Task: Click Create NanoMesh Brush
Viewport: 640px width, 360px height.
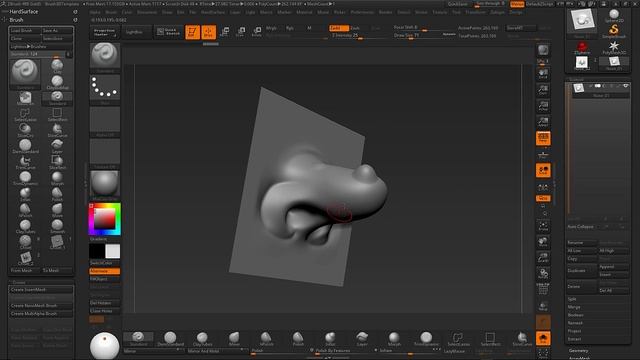Action: 41,306
